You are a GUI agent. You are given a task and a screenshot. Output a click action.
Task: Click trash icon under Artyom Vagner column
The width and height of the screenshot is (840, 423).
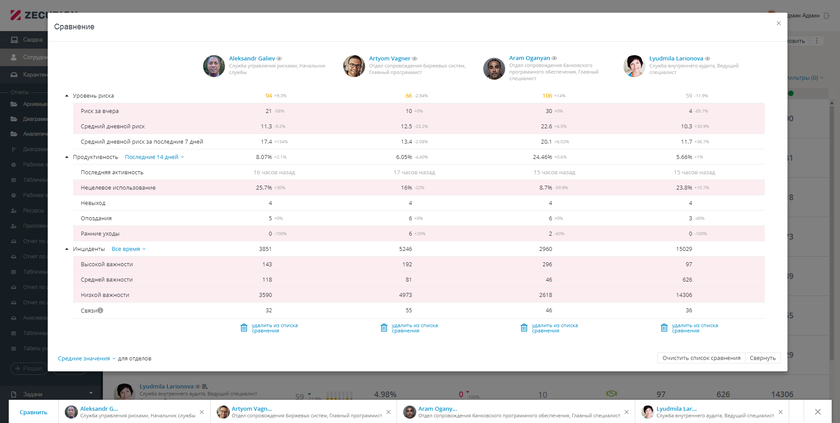(x=383, y=327)
